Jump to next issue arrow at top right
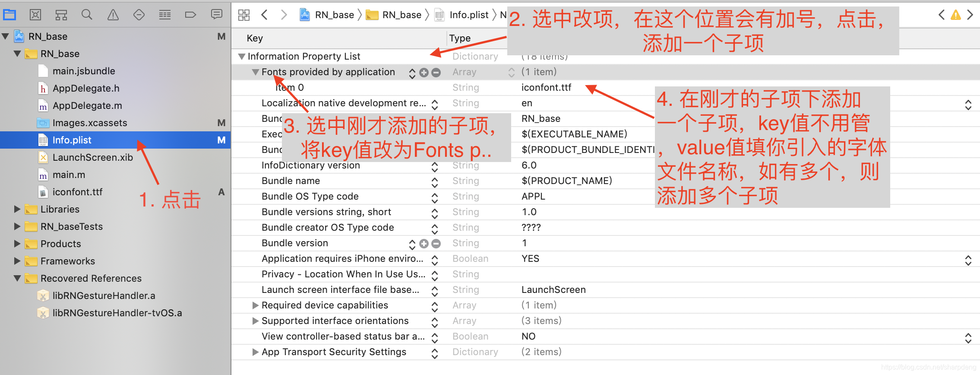The image size is (980, 375). [x=970, y=15]
